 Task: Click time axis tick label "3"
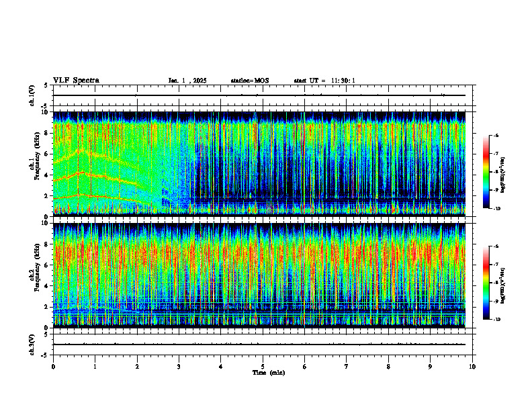179,367
